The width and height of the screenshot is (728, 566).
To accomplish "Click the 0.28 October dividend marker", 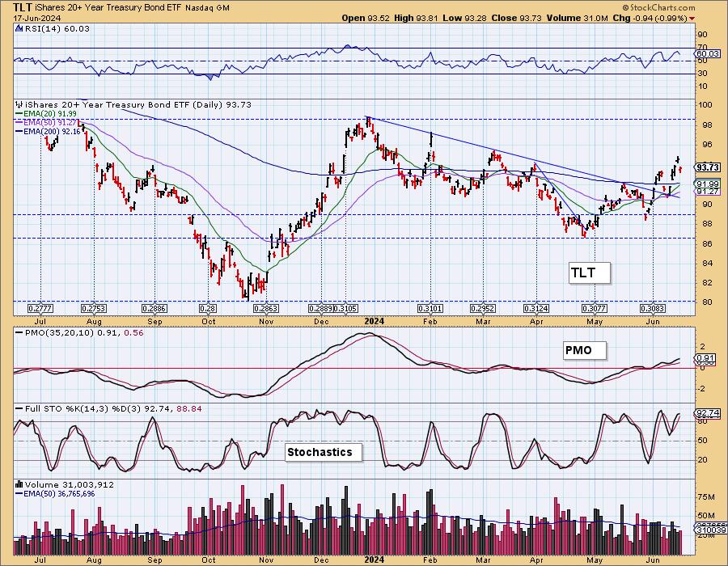I will point(208,309).
